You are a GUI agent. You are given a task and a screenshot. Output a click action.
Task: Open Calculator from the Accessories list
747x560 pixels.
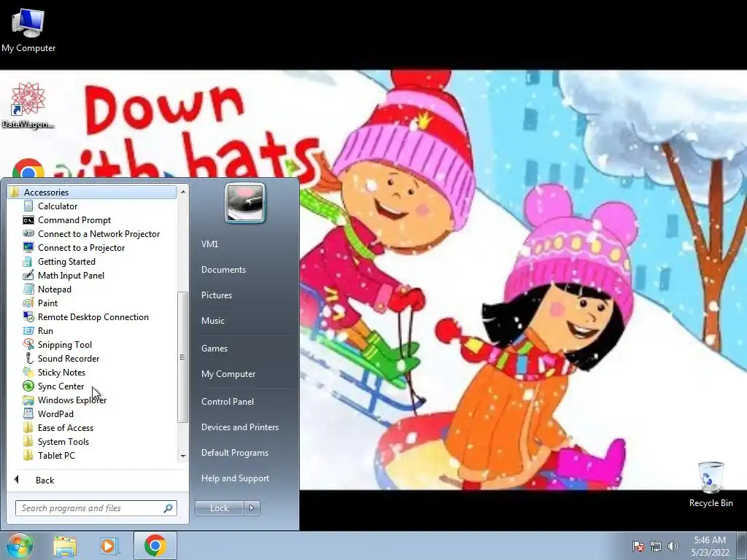57,206
